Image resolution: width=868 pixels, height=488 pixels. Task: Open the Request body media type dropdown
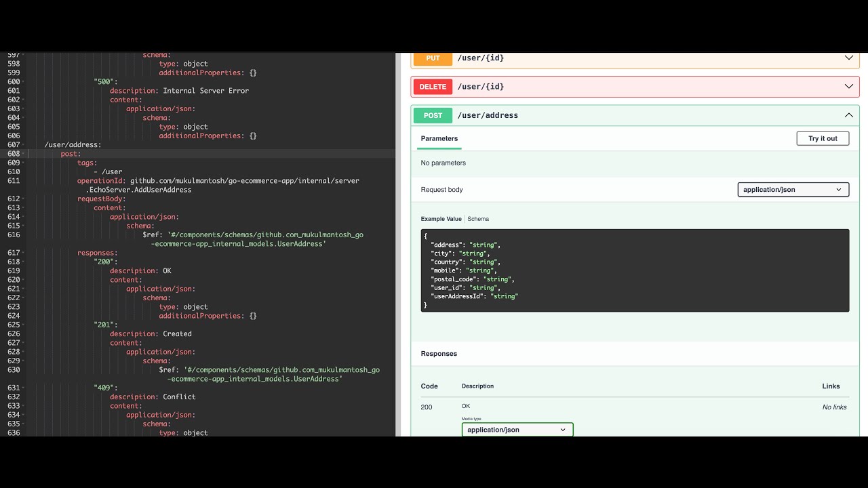792,189
